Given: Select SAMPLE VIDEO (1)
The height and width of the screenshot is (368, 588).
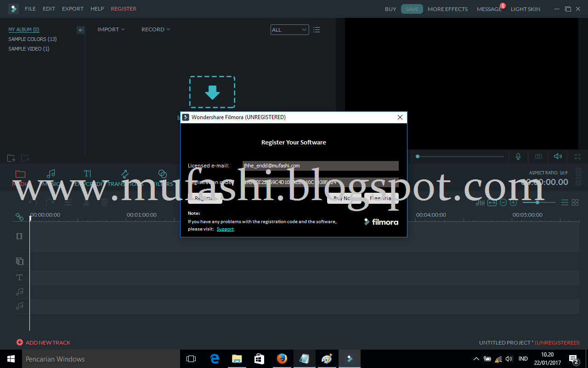Looking at the screenshot, I should tap(29, 49).
